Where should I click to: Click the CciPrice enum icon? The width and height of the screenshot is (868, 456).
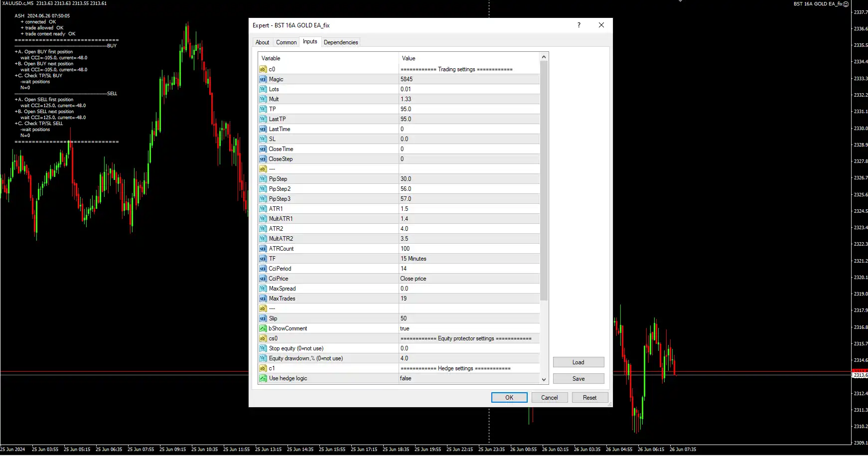(x=263, y=279)
